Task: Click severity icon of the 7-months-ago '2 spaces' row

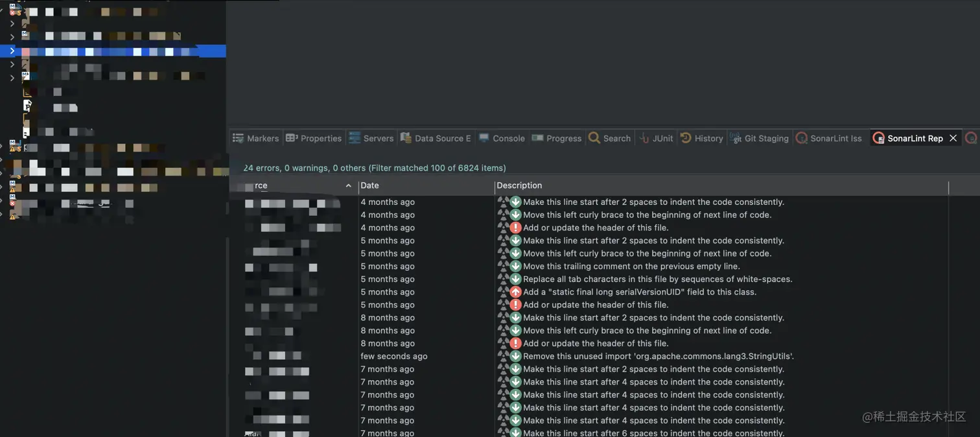Action: pyautogui.click(x=515, y=369)
